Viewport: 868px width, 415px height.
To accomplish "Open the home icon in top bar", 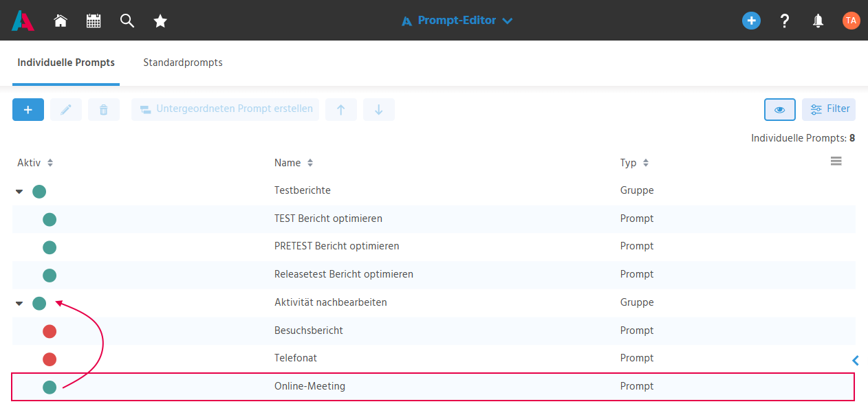I will coord(61,21).
